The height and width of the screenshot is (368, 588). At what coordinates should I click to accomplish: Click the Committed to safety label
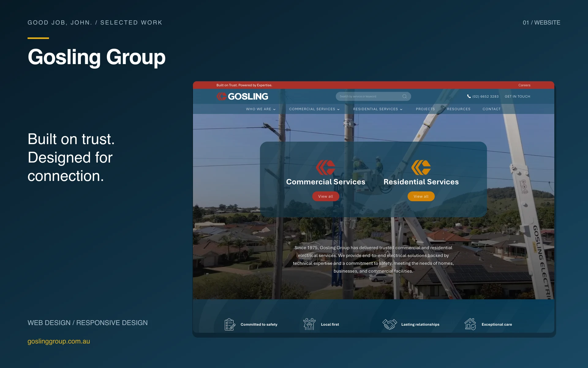tap(259, 324)
